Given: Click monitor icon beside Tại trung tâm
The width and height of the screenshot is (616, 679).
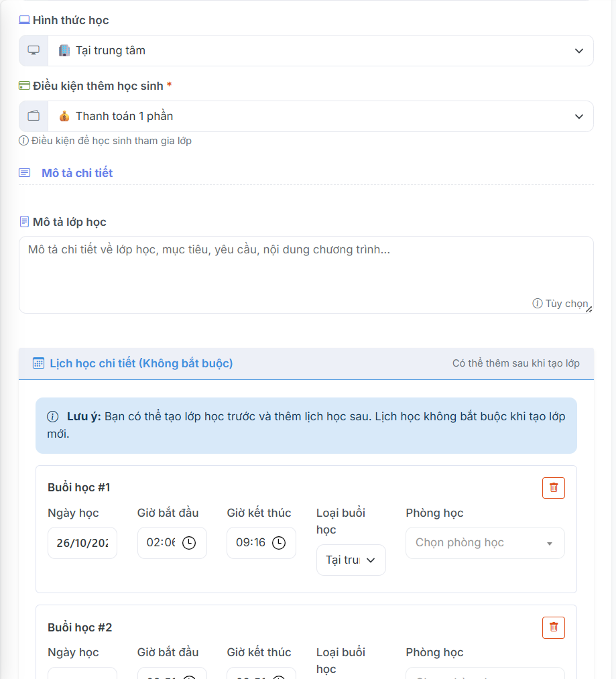Looking at the screenshot, I should [x=34, y=51].
